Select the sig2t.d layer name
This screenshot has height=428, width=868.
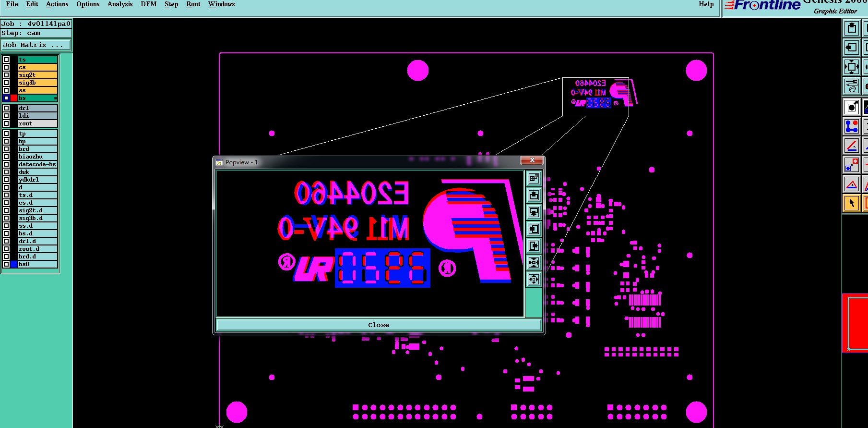tap(38, 210)
